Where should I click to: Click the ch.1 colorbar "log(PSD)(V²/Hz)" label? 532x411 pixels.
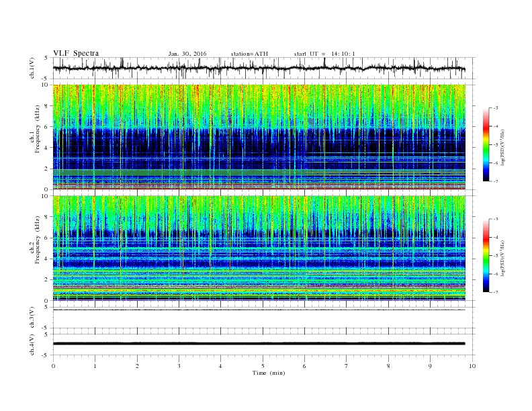[x=502, y=147]
